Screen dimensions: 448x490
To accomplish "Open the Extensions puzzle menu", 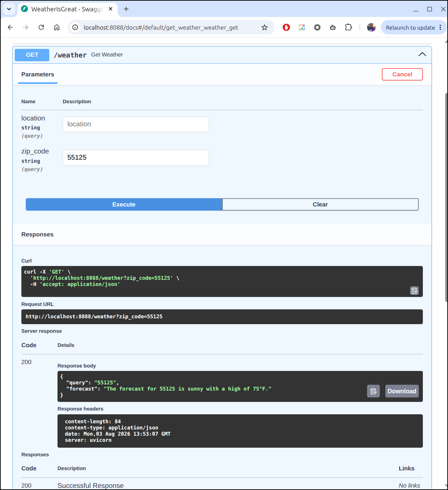I will [348, 27].
